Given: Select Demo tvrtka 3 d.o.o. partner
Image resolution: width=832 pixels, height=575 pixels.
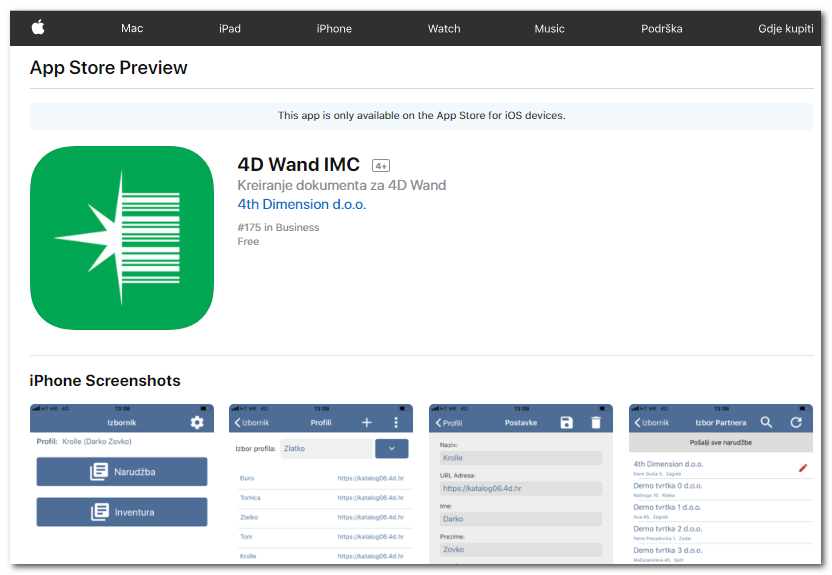Looking at the screenshot, I should coord(722,554).
